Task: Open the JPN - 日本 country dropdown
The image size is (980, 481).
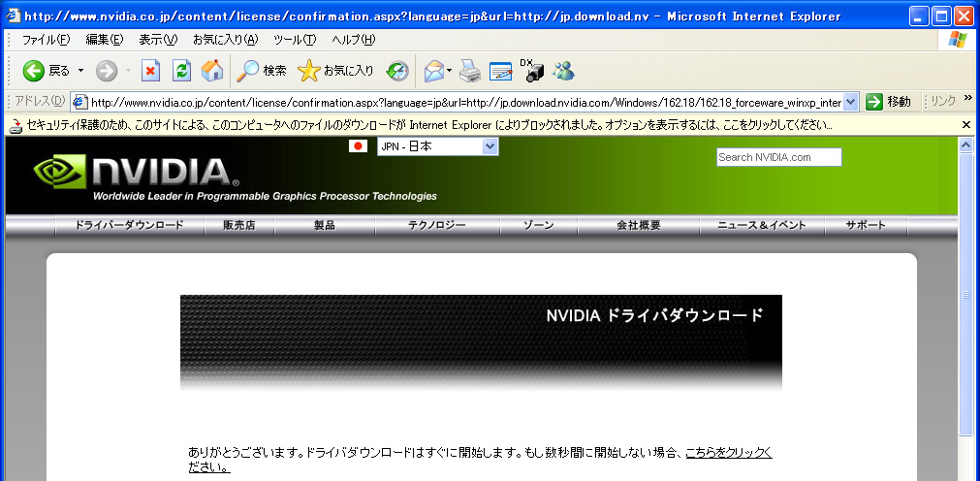Action: click(437, 146)
